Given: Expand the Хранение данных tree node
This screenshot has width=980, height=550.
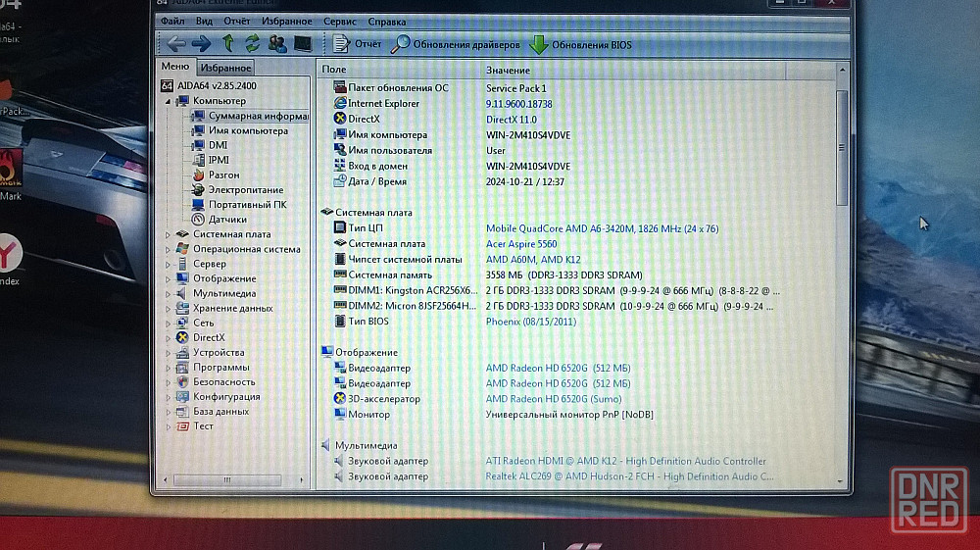Looking at the screenshot, I should tap(168, 309).
